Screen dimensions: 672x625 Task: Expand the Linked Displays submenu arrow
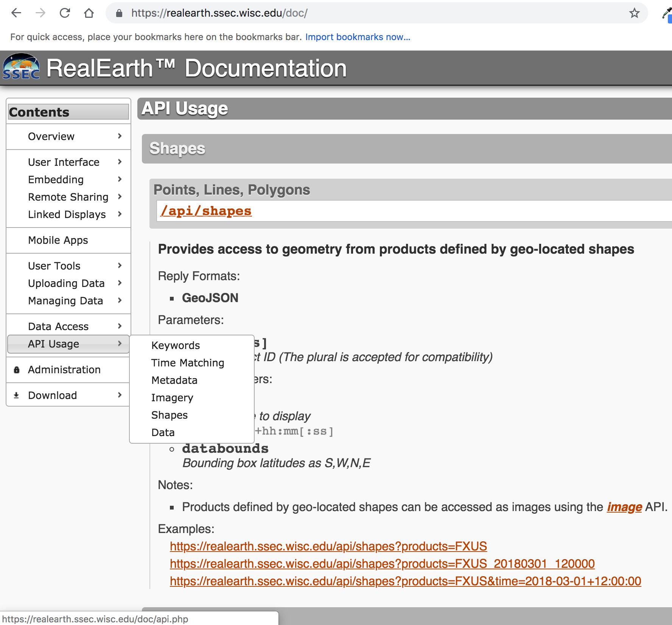pyautogui.click(x=120, y=214)
